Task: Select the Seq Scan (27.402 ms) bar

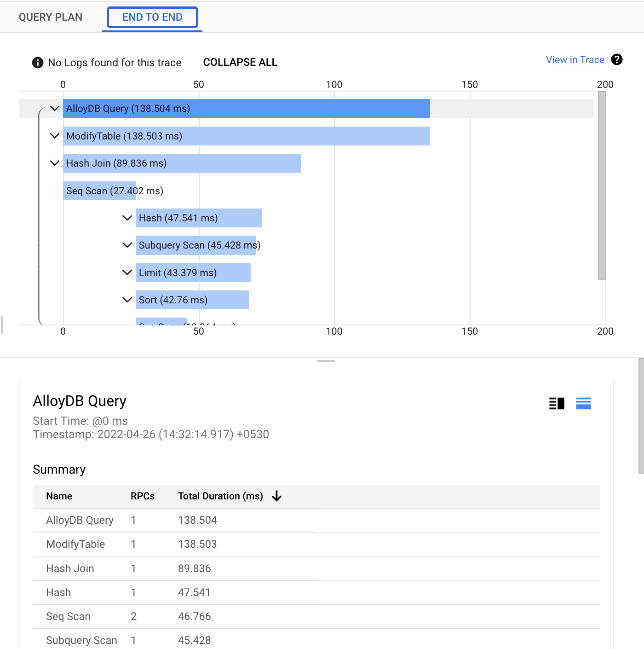Action: point(99,191)
